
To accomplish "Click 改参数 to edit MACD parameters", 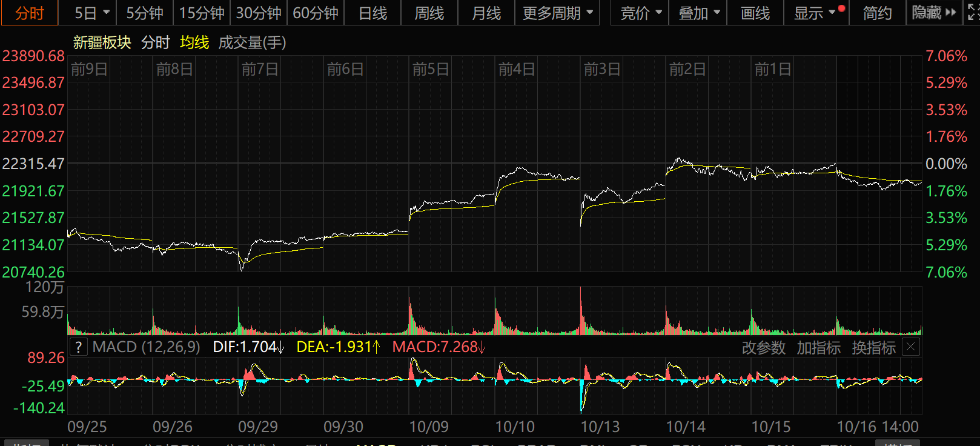I will click(763, 348).
